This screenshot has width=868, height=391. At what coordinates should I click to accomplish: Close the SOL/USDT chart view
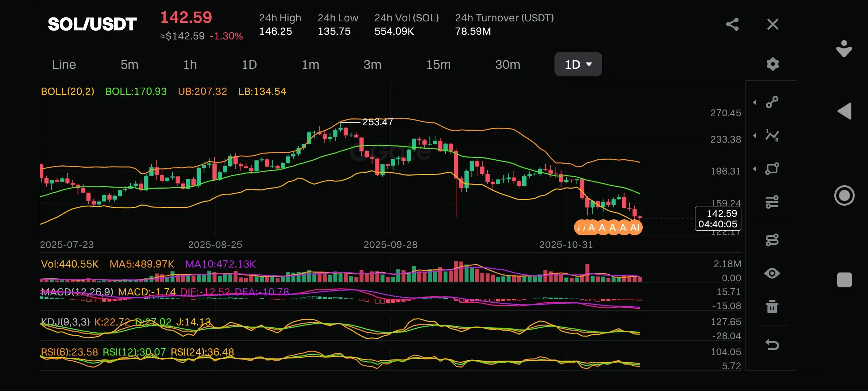pyautogui.click(x=773, y=25)
